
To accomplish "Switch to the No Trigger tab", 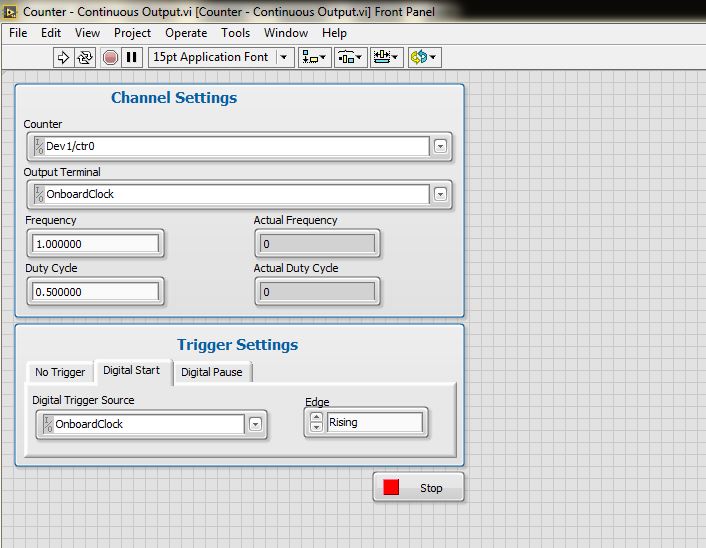I will (60, 372).
